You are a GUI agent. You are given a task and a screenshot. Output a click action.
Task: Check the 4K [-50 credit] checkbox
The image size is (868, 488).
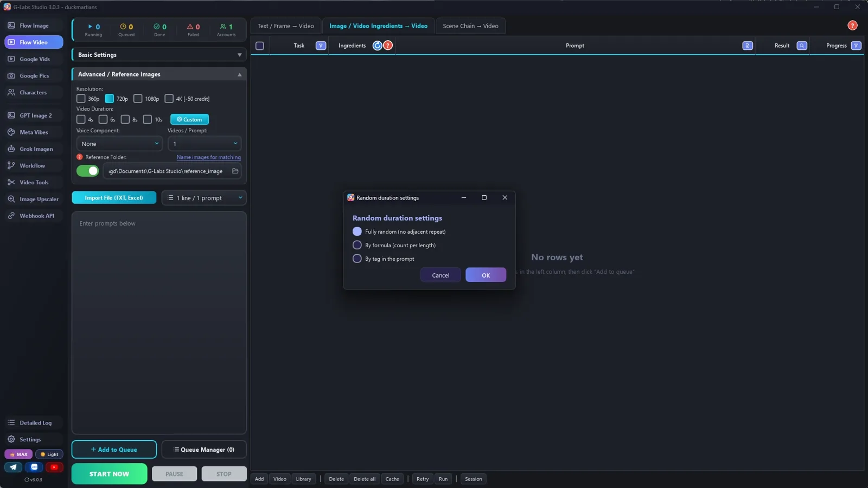(x=169, y=99)
